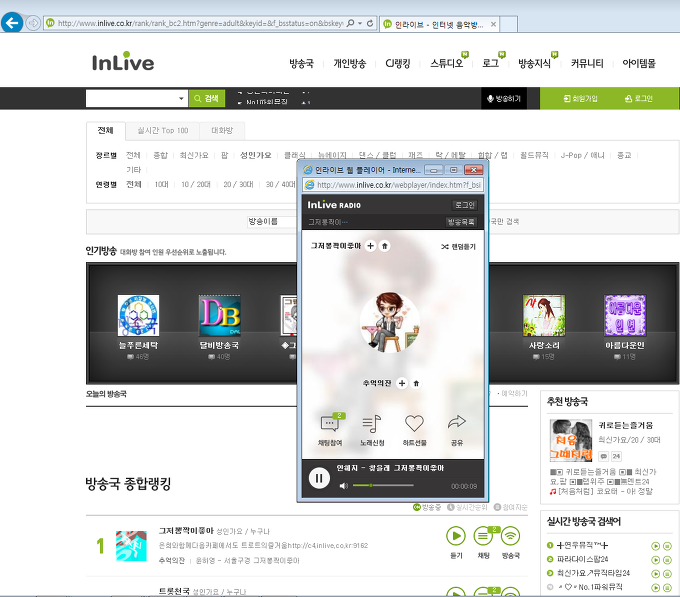The image size is (680, 597).
Task: Open 스튜디오 in top navigation
Action: [x=446, y=64]
